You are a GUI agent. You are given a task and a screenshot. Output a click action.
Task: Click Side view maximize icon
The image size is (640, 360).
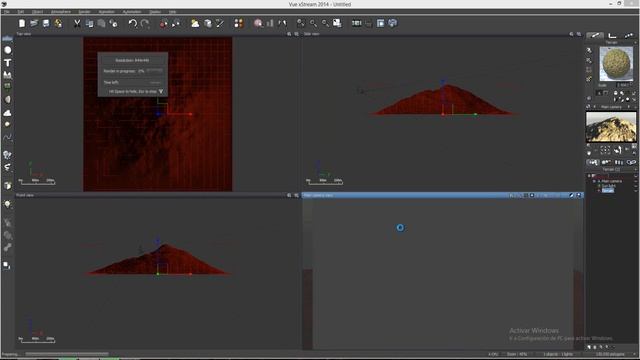579,34
